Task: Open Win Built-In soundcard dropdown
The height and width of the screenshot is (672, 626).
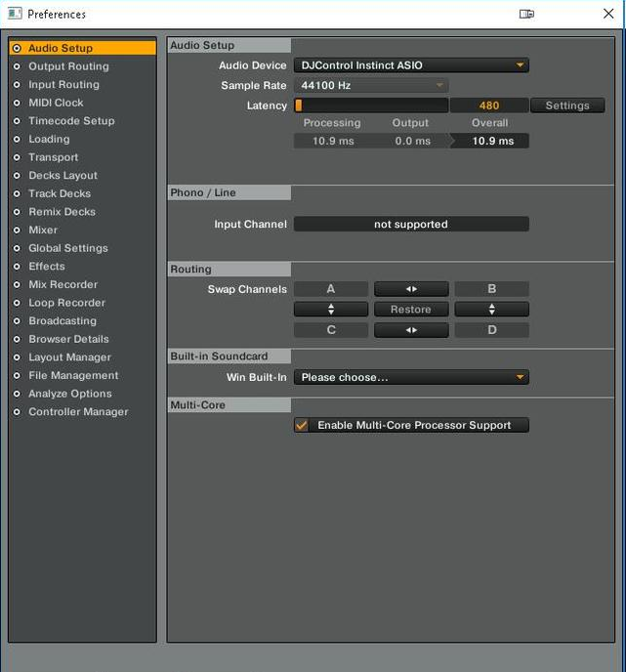Action: point(411,377)
